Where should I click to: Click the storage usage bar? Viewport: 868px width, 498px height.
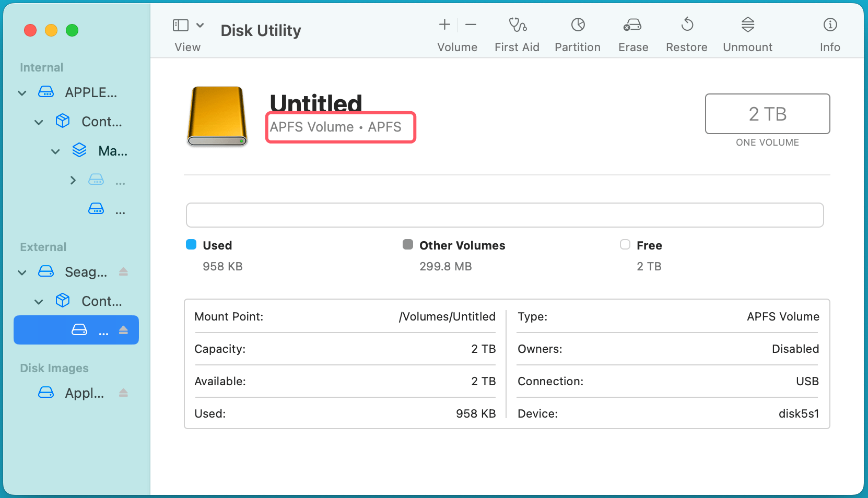tap(505, 215)
